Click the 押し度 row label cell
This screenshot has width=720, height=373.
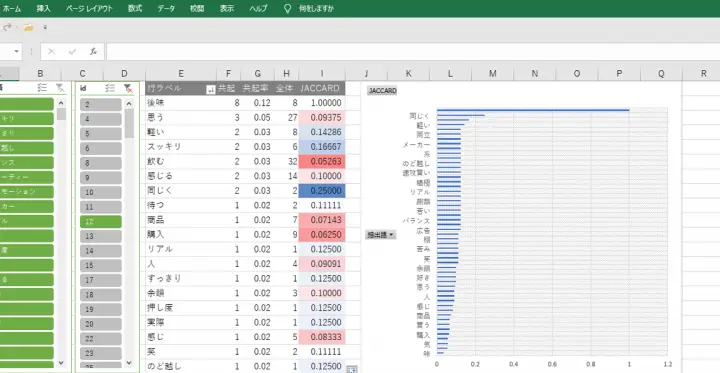pos(181,308)
